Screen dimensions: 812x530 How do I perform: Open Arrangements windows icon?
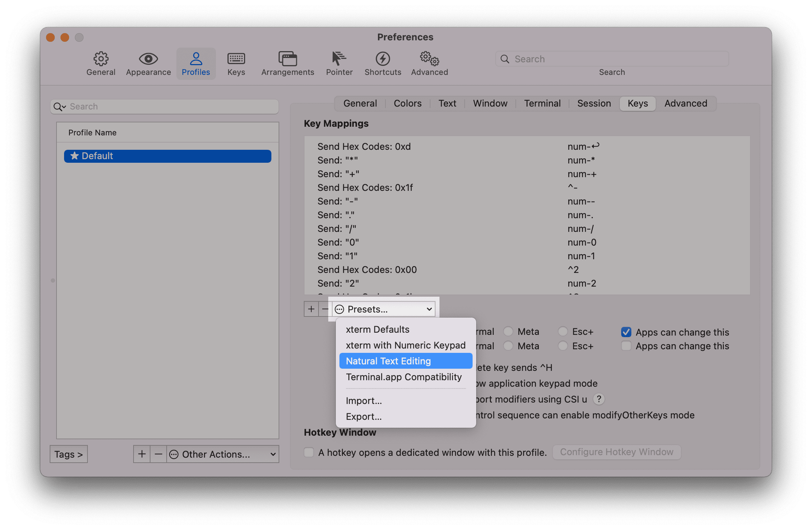pyautogui.click(x=288, y=59)
